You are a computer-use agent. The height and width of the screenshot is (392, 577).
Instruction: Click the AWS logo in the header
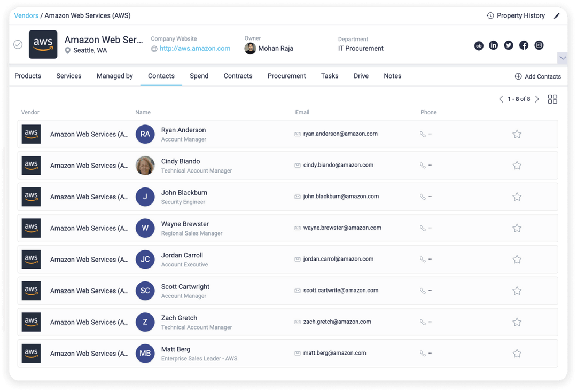tap(43, 44)
